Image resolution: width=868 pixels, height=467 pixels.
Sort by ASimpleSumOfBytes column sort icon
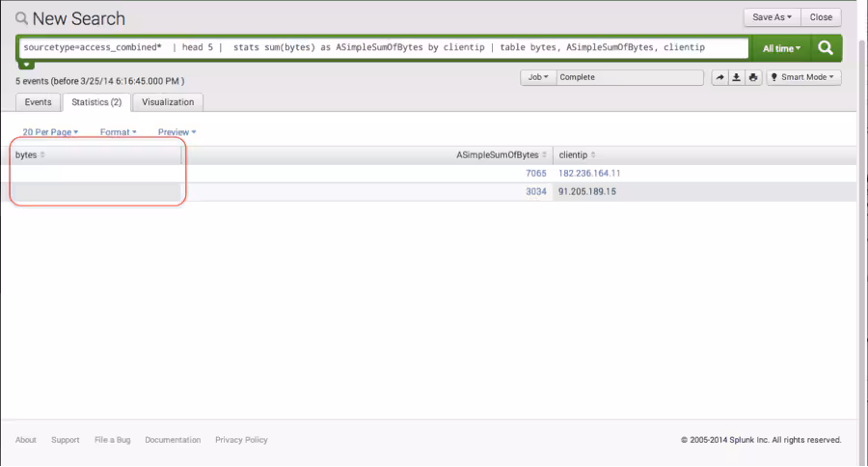click(x=546, y=155)
